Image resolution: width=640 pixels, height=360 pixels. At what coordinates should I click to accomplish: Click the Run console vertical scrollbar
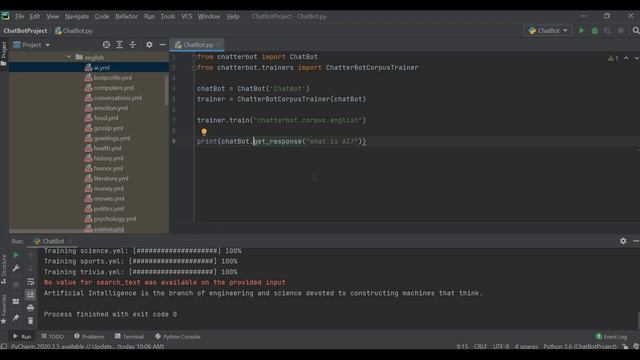click(638, 320)
